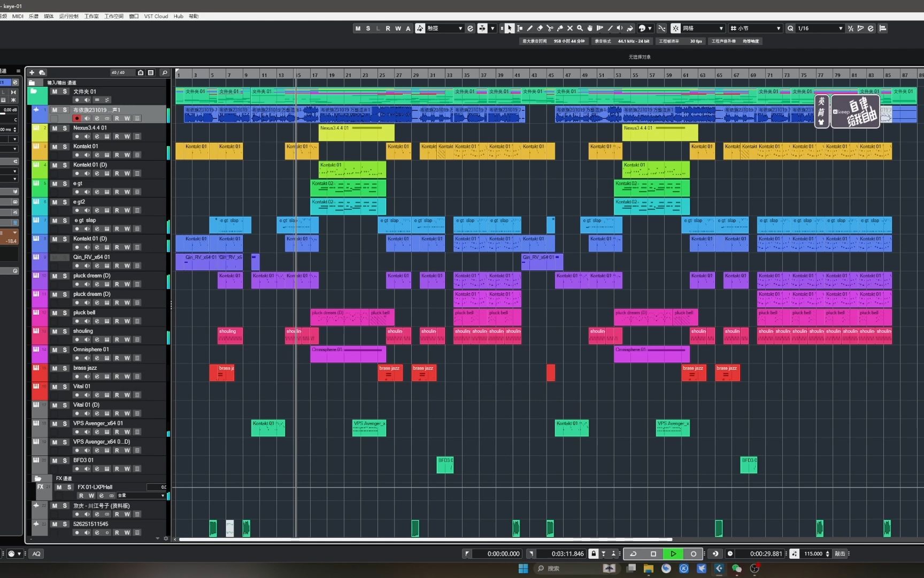
Task: Select the Erase tool
Action: click(540, 28)
